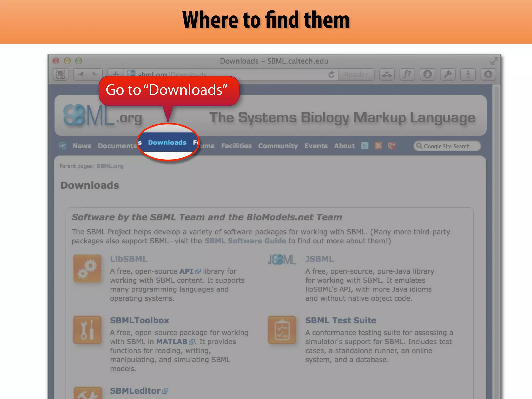Image resolution: width=532 pixels, height=399 pixels.
Task: Click the SBMLToolbox tools icon
Action: [x=87, y=330]
